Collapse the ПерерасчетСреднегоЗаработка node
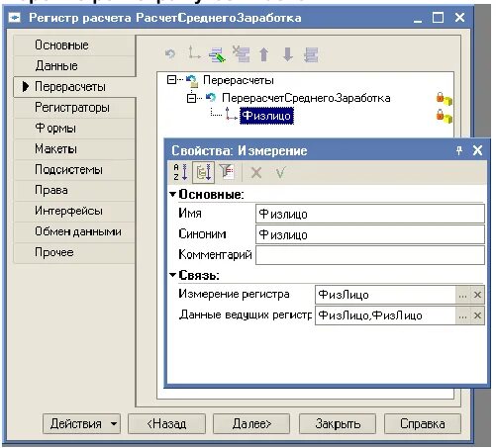This screenshot has width=496, height=448. [191, 98]
